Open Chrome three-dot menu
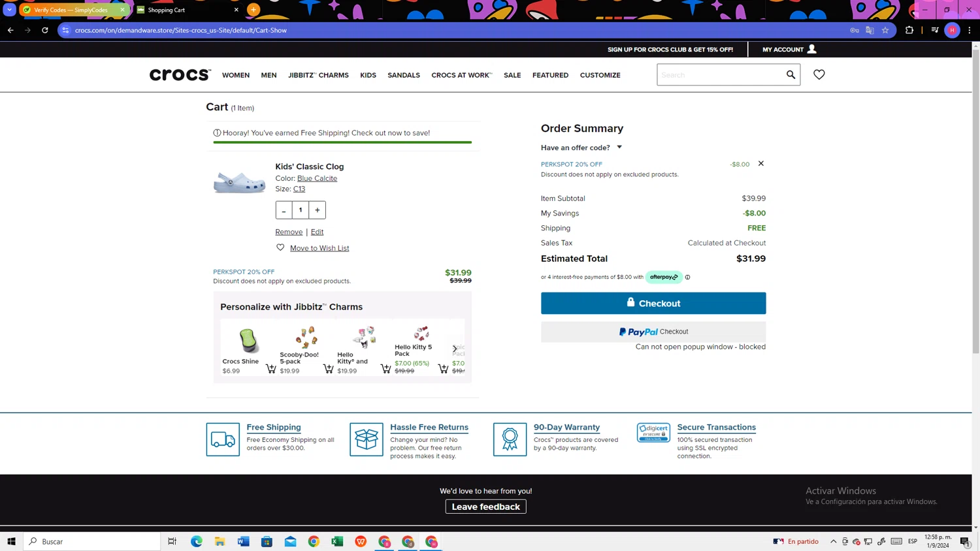This screenshot has height=551, width=980. 970,30
